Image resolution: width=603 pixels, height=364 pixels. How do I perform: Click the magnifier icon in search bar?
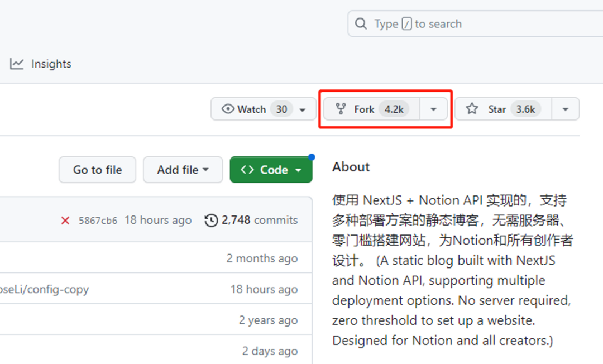[x=361, y=24]
